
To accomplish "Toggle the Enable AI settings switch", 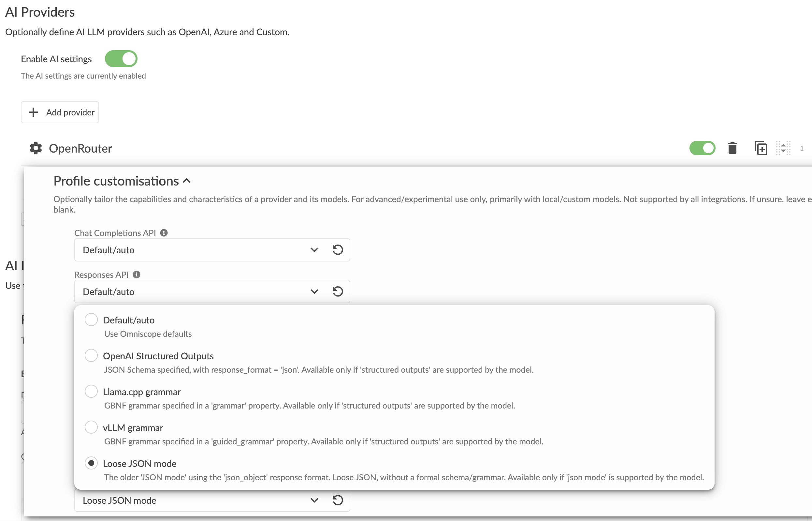I will 121,59.
